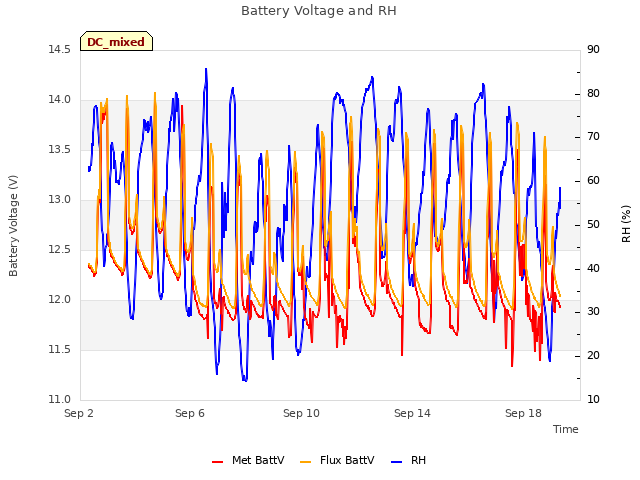The height and width of the screenshot is (480, 640).
Task: Click the chart title Battery Voltage and RH
Action: tap(319, 11)
